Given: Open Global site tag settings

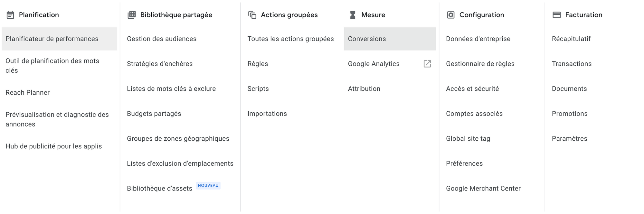Looking at the screenshot, I should 468,139.
